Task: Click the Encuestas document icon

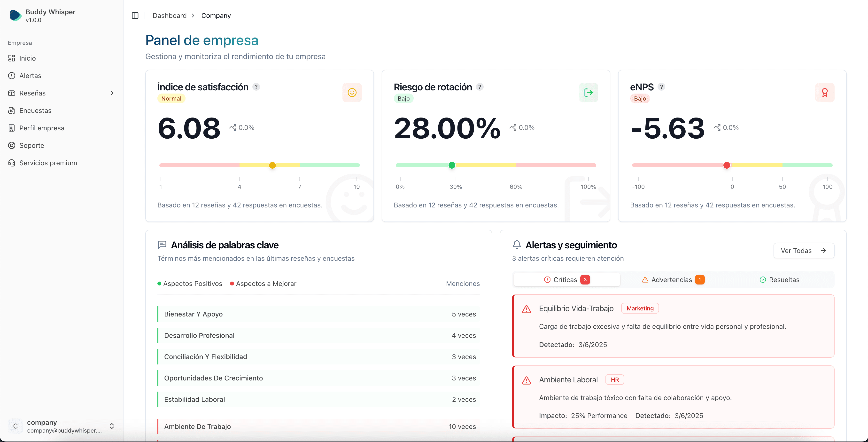Action: 11,110
